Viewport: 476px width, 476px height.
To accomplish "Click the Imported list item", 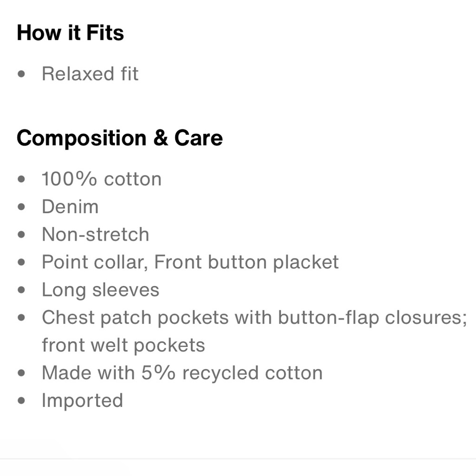I will 82,400.
